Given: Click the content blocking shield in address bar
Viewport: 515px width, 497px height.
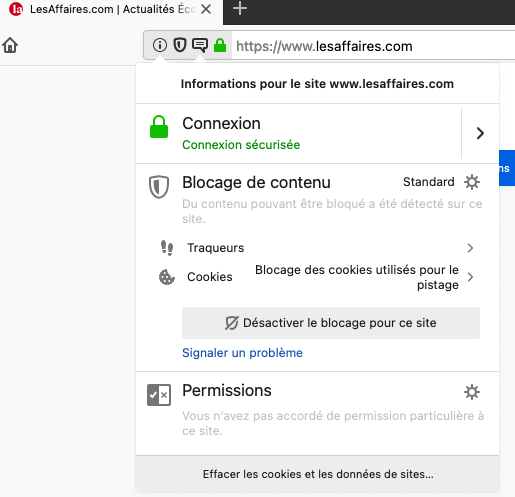Looking at the screenshot, I should coord(180,45).
